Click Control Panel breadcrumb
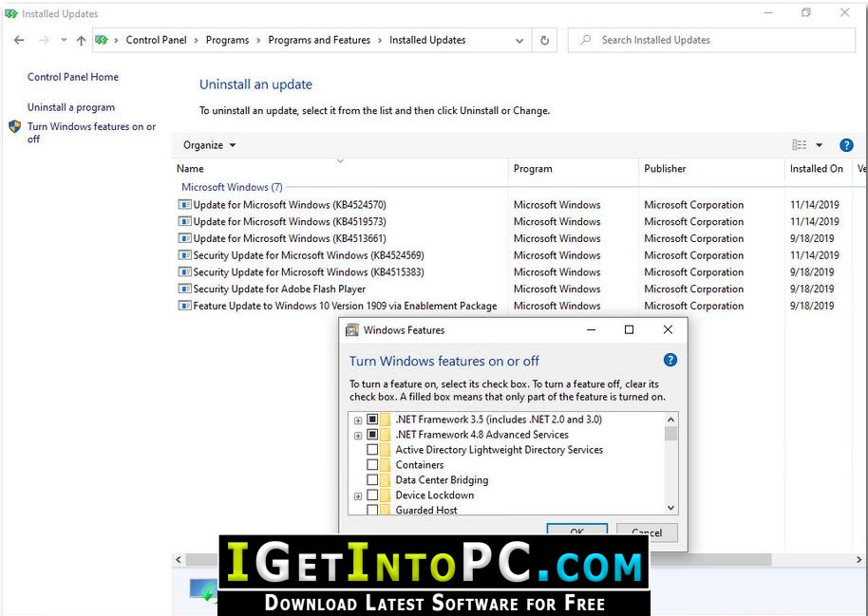Screen dimensions: 868x616 (x=156, y=40)
